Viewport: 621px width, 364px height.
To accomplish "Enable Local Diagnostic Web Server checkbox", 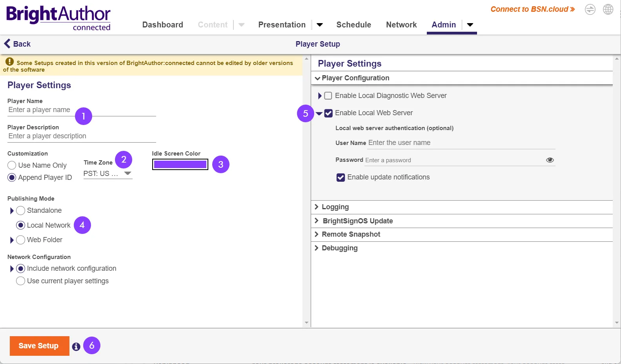I will click(328, 96).
